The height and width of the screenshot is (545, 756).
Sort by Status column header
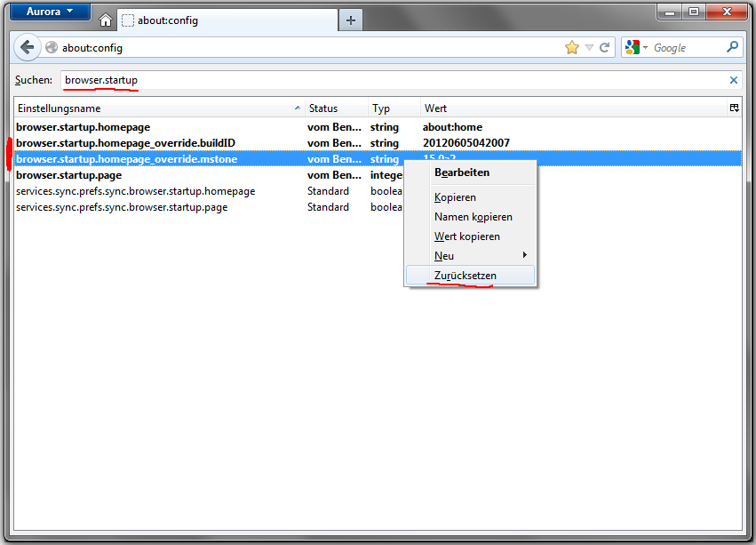337,108
